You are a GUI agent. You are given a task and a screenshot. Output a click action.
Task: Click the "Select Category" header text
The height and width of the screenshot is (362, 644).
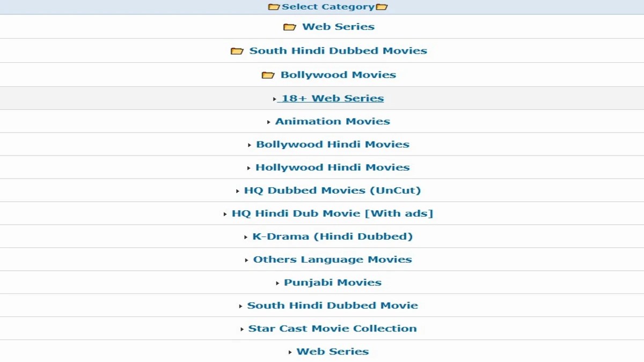click(328, 6)
